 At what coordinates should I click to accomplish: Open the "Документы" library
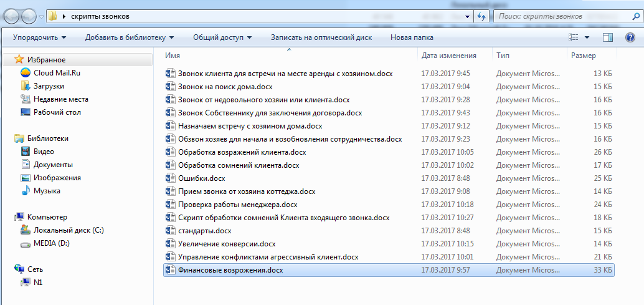(x=53, y=165)
